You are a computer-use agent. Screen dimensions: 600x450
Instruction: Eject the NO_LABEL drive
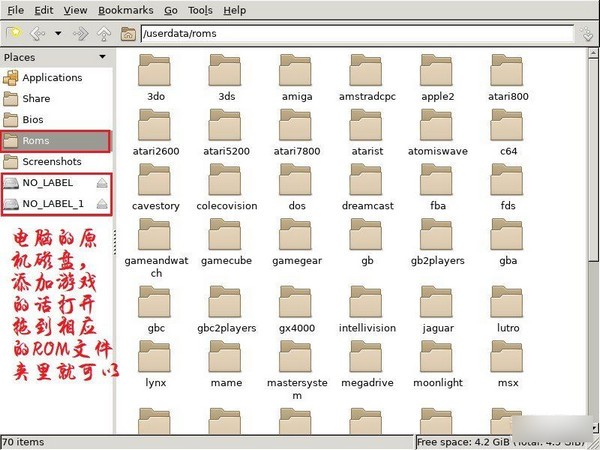coord(101,183)
